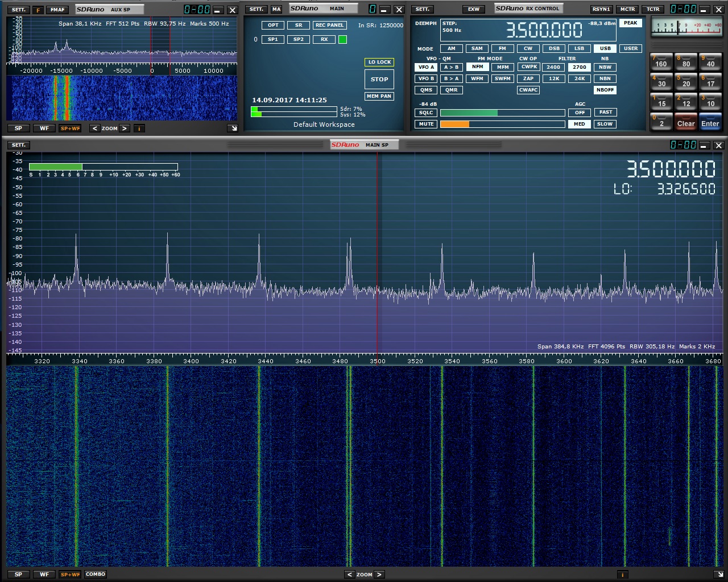Viewport: 728px width, 582px height.
Task: Click the QMS quick memory save button
Action: click(426, 90)
